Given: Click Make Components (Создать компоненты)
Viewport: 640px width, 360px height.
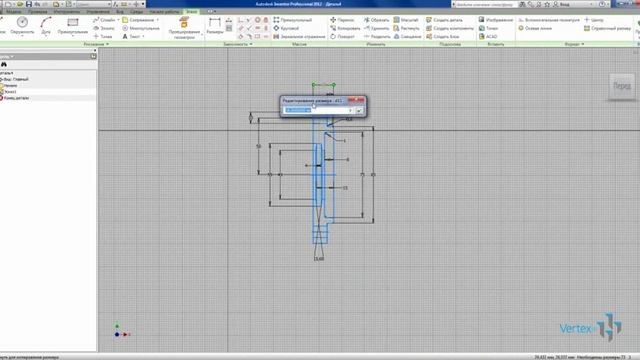Looking at the screenshot, I should [x=450, y=28].
